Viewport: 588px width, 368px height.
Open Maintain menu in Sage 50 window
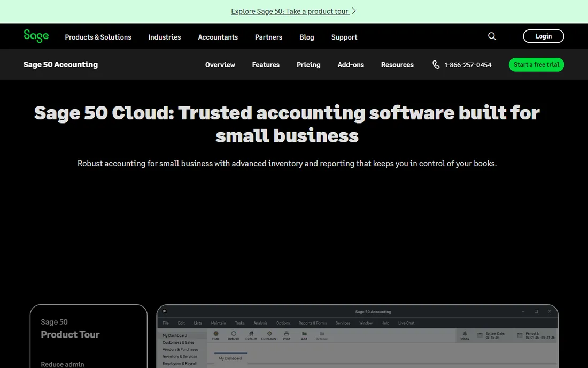tap(218, 323)
